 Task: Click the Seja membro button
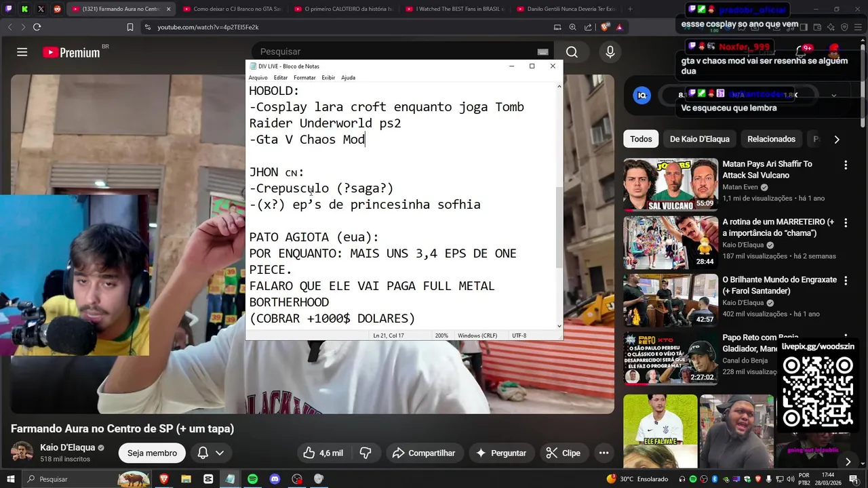[x=152, y=453]
